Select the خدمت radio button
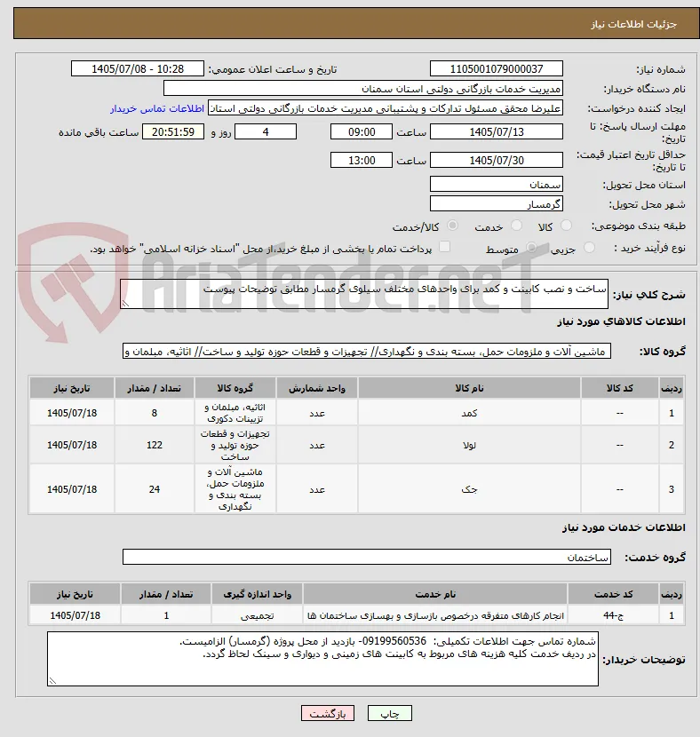This screenshot has height=737, width=700. tap(516, 226)
